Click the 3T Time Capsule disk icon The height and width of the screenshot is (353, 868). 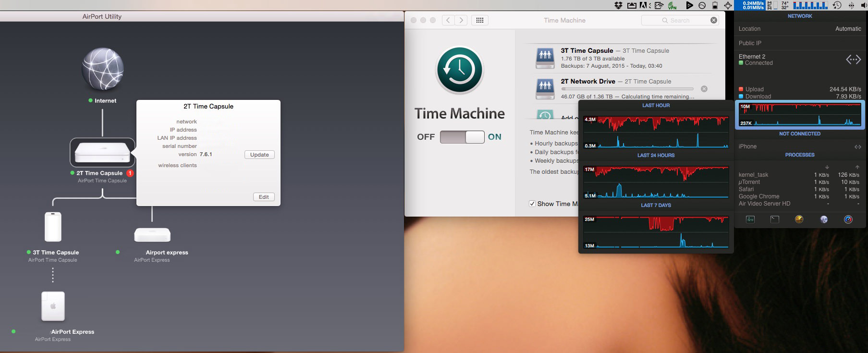(545, 59)
